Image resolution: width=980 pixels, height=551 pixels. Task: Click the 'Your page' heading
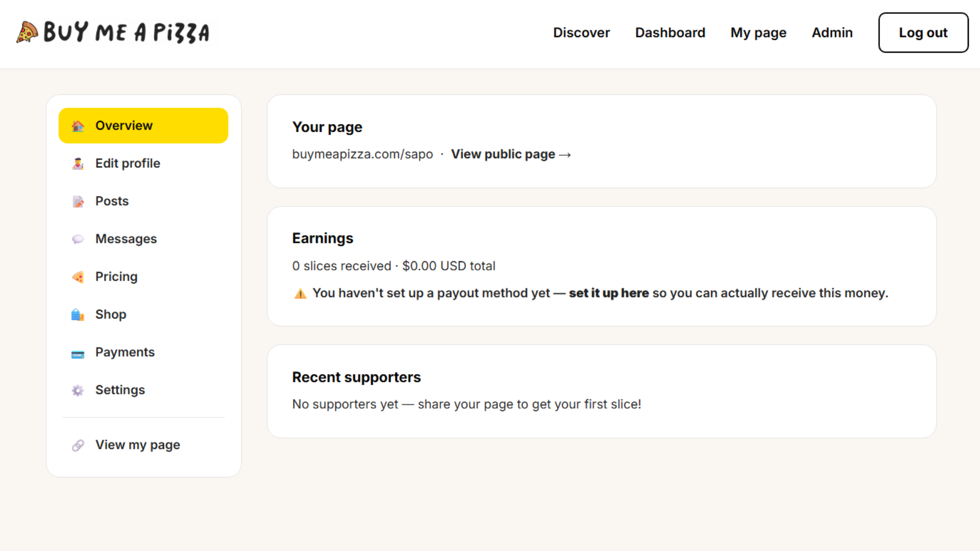pyautogui.click(x=327, y=127)
